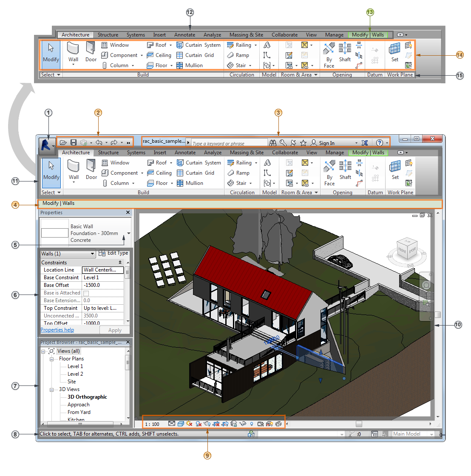Click Shaft in the enlarged top ribbon
This screenshot has height=476, width=471.
coord(345,52)
